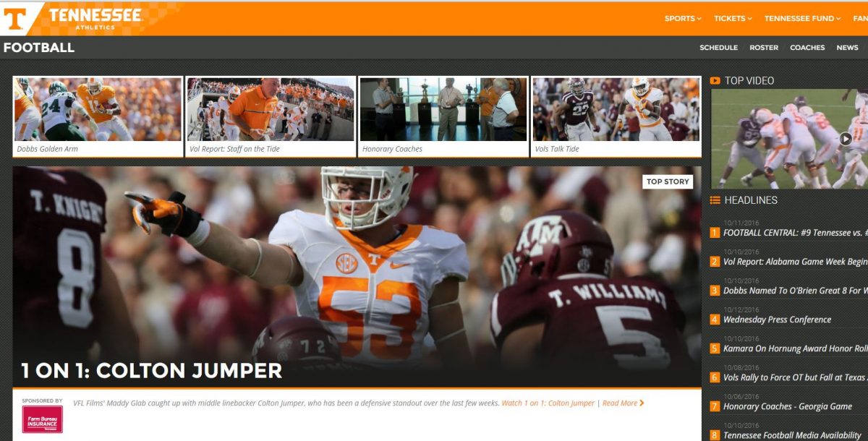Click the Farm Bureau Insurance sponsor logo

[x=42, y=419]
